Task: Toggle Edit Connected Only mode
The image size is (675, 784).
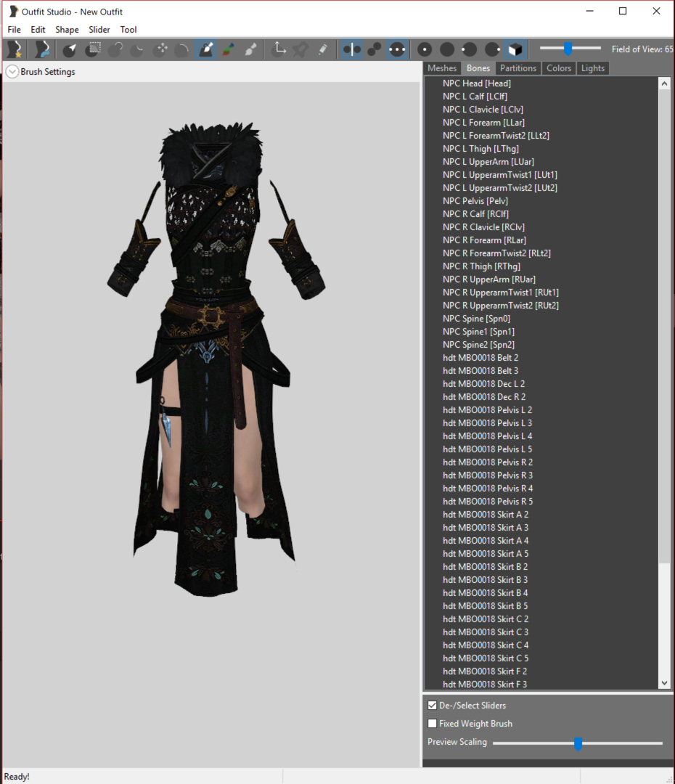Action: tap(375, 49)
